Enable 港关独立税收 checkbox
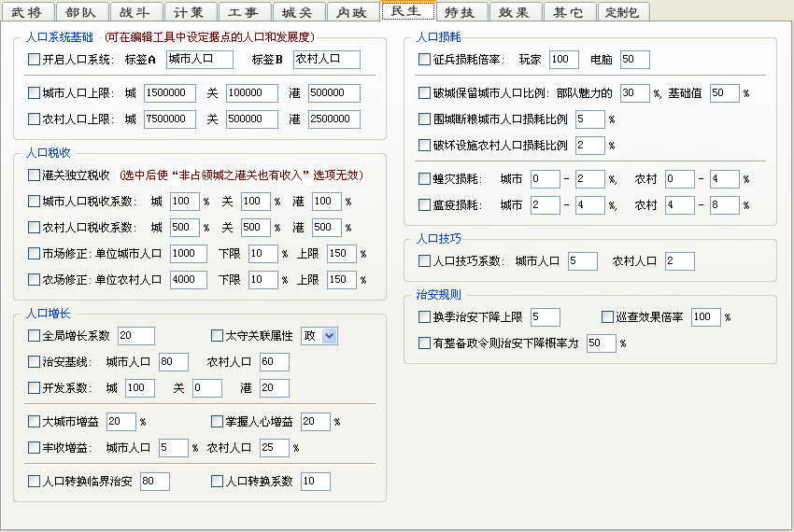The height and width of the screenshot is (532, 794). 34,175
